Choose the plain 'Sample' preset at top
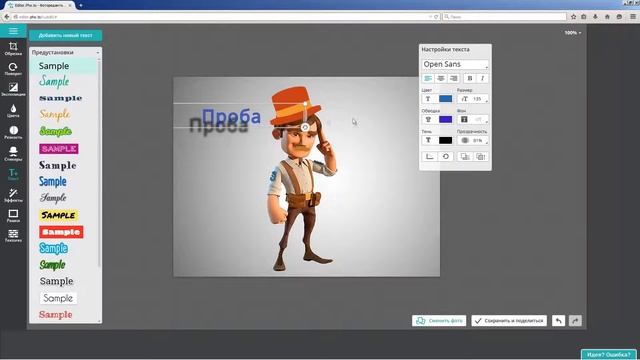The width and height of the screenshot is (640, 360). click(x=54, y=66)
